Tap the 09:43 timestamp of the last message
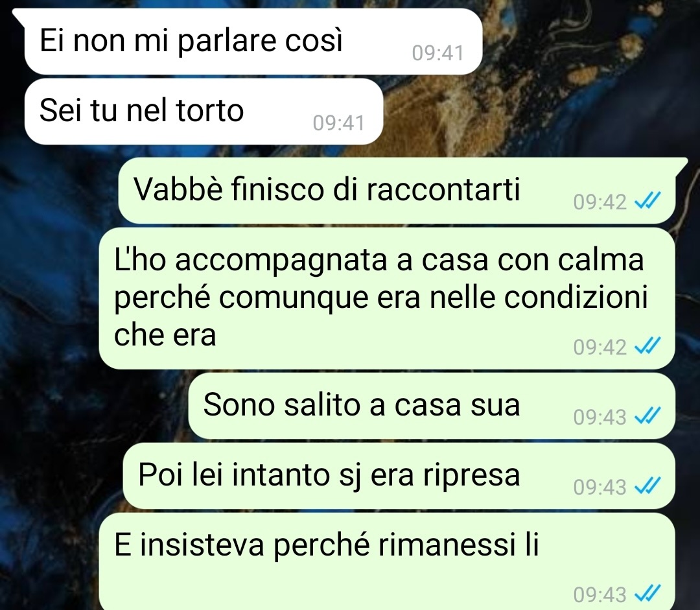Viewport: 700px width, 610px height. point(600,595)
